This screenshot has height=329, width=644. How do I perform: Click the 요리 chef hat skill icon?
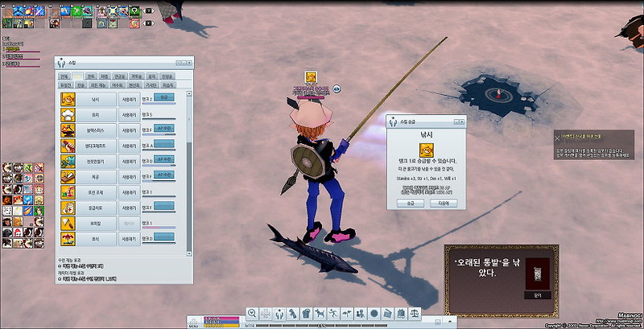tap(68, 115)
